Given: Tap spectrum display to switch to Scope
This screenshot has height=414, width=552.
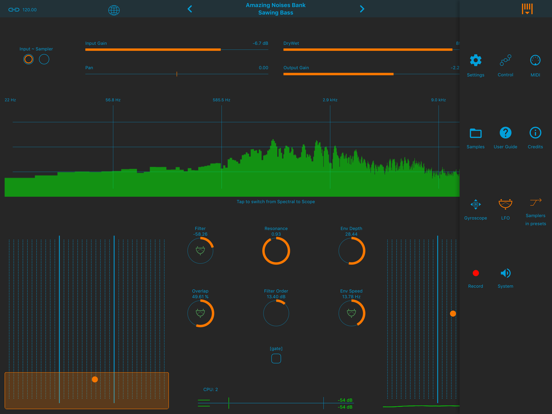Looking at the screenshot, I should [x=232, y=151].
